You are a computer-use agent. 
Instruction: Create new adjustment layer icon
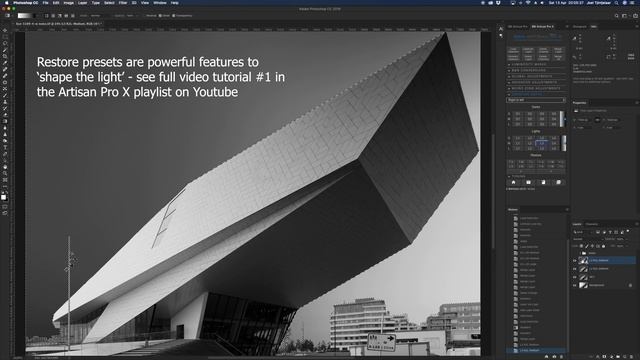611,356
